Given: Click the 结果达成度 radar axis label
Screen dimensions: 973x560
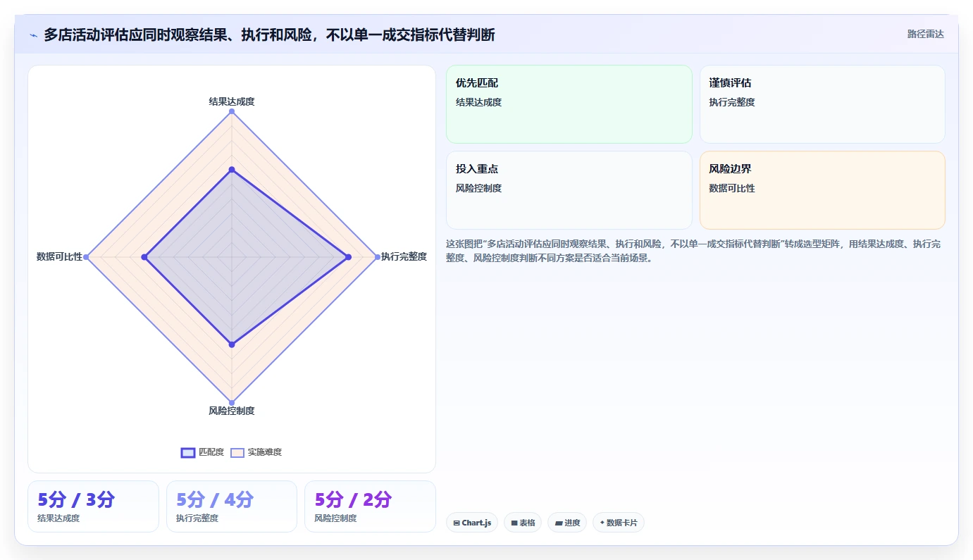Looking at the screenshot, I should pyautogui.click(x=232, y=101).
